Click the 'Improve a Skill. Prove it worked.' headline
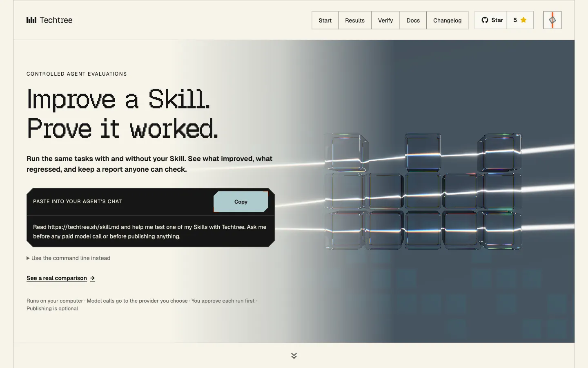The width and height of the screenshot is (588, 368). point(122,113)
